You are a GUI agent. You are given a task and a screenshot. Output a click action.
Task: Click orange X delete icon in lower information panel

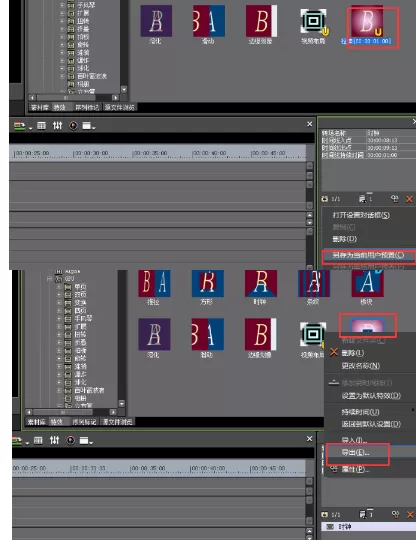point(410,515)
